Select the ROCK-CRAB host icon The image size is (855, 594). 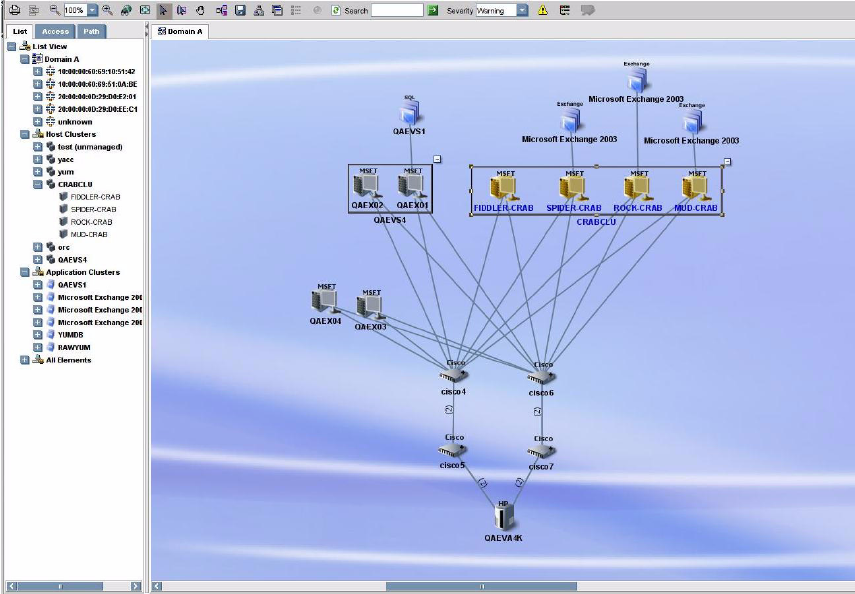tap(638, 189)
